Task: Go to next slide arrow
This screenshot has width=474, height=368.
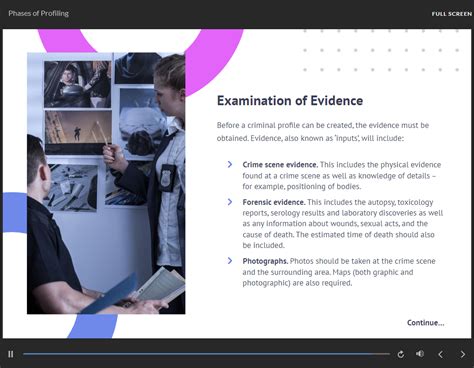Action: (463, 354)
